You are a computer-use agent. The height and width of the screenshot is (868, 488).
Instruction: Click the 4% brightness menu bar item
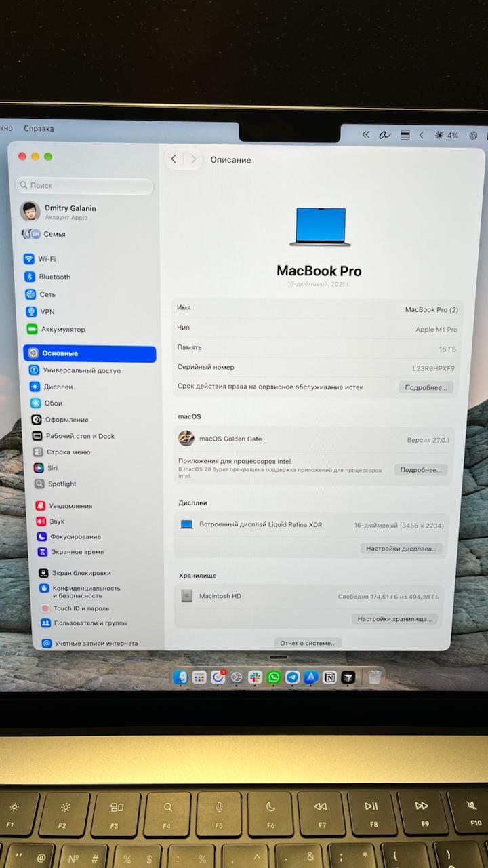(447, 136)
